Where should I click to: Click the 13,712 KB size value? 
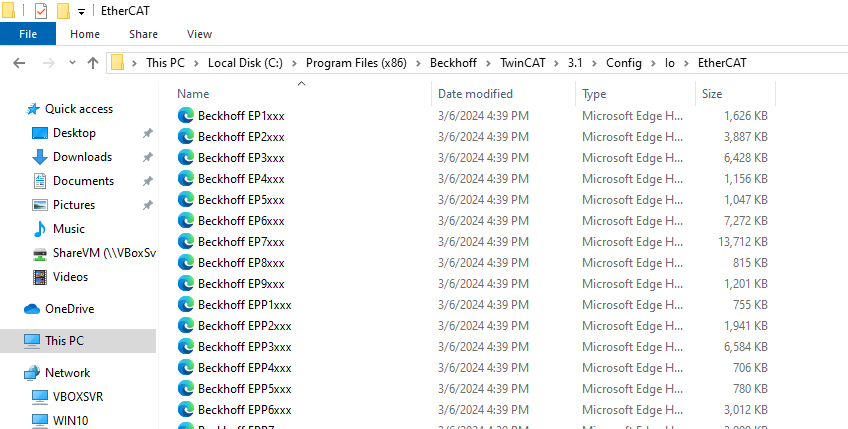(x=743, y=242)
